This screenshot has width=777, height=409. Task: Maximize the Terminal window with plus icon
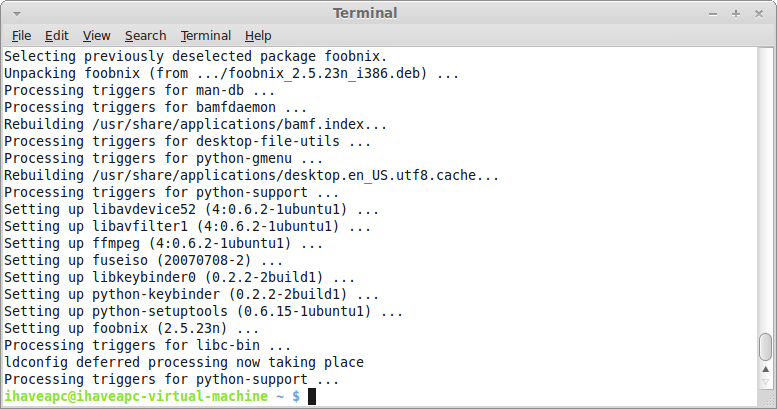[736, 14]
